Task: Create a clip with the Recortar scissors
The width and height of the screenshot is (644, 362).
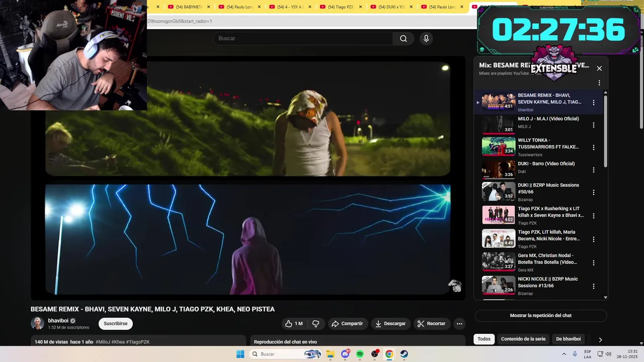Action: pyautogui.click(x=432, y=324)
